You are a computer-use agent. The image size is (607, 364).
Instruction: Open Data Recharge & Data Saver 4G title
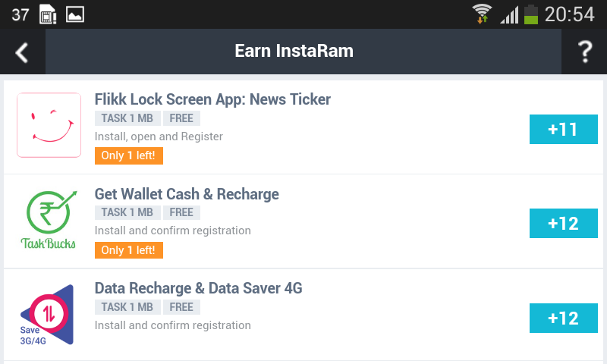coord(198,289)
